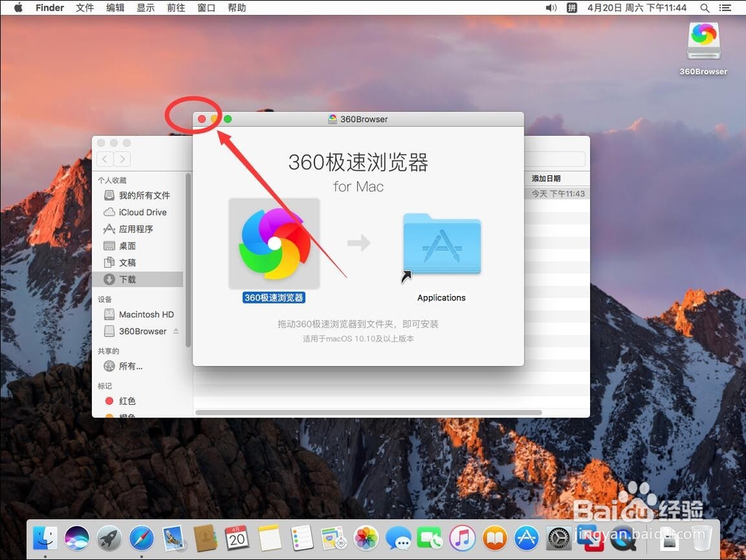Close the 360Browser installer window
Screen dimensions: 746x560
pyautogui.click(x=201, y=119)
